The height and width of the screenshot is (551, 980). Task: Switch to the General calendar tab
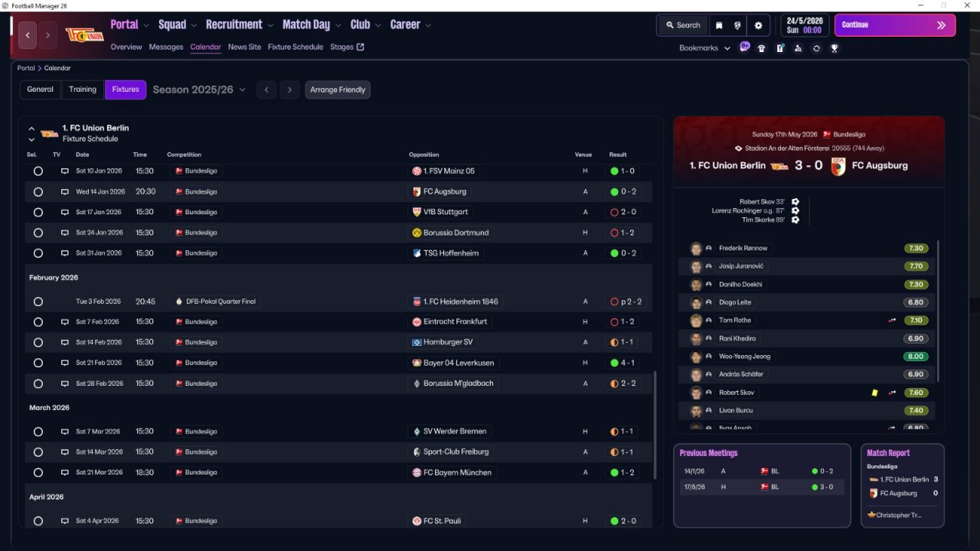point(41,90)
